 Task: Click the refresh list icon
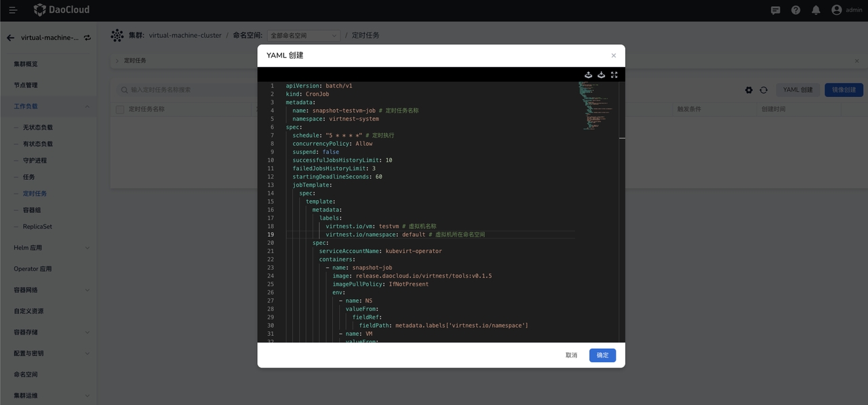point(764,90)
